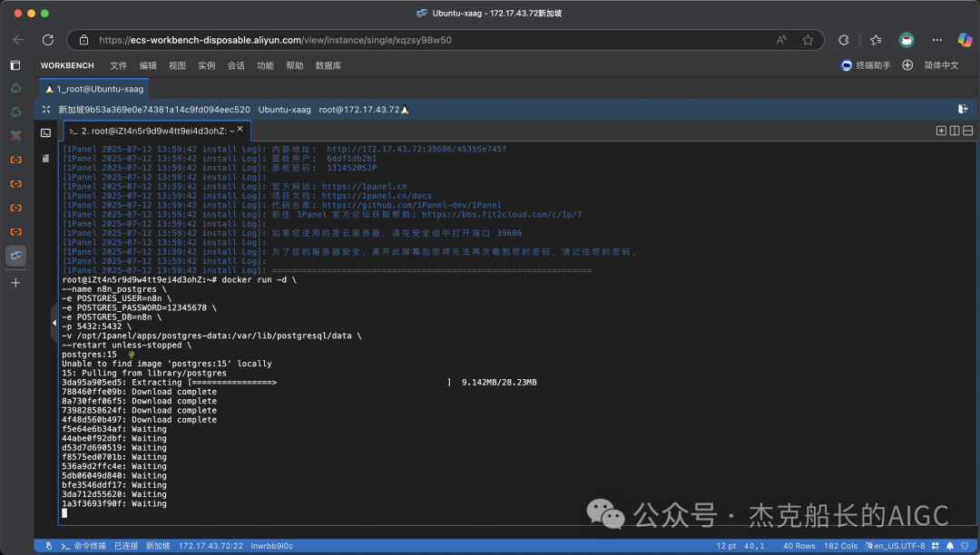Click 172.17.43.72:22 in status bar
Screen dimensions: 980x555
click(x=211, y=546)
